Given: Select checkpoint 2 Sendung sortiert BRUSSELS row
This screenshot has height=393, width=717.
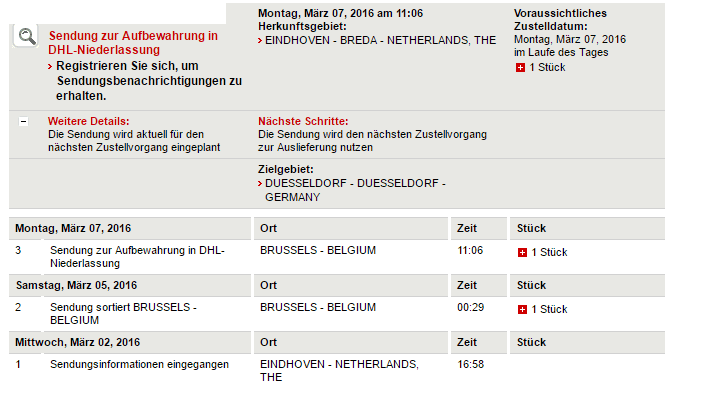Looking at the screenshot, I should coord(337,314).
